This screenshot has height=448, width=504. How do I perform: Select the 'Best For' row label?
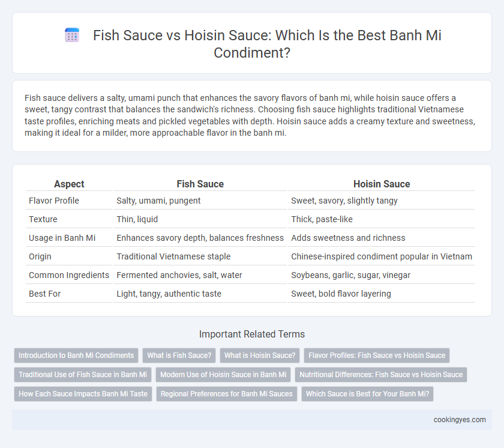tap(44, 294)
